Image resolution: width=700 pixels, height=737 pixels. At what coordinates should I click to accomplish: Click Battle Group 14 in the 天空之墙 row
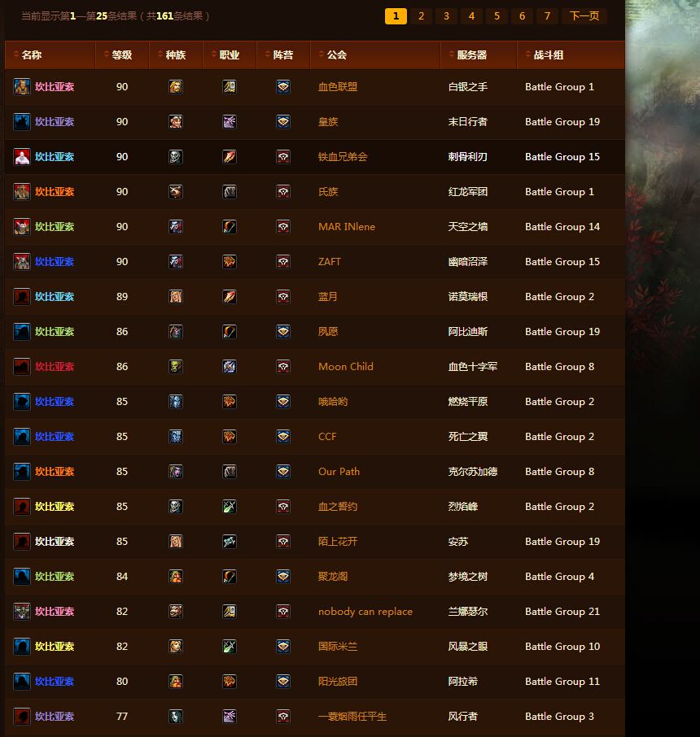click(562, 227)
